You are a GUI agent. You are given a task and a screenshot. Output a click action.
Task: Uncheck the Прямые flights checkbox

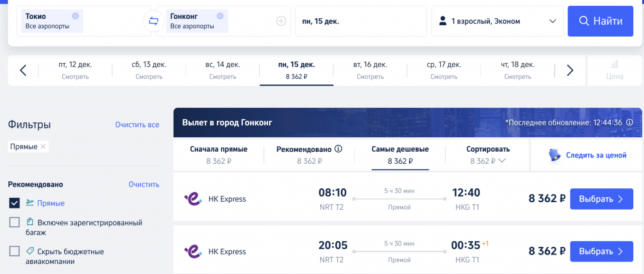click(x=14, y=203)
